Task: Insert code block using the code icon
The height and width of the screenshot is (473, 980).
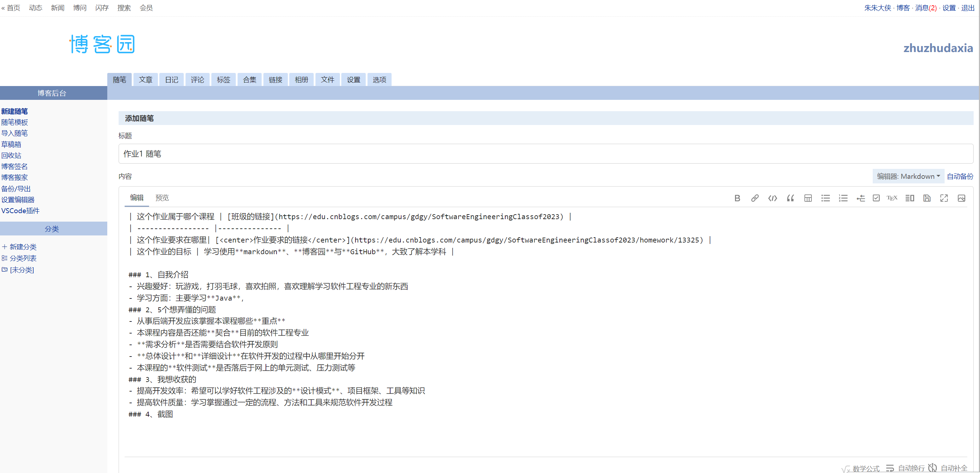Action: (x=772, y=198)
